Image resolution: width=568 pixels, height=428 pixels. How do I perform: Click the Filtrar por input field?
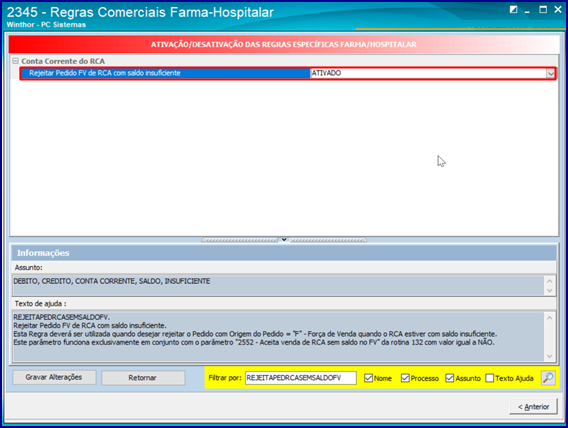[x=300, y=378]
